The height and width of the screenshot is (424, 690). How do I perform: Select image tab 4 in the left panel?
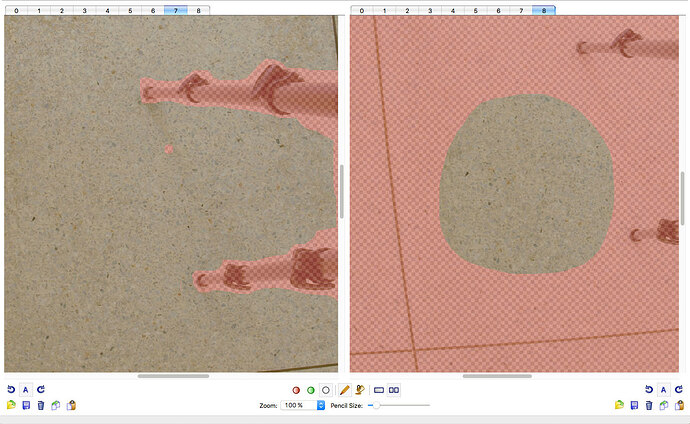[107, 11]
